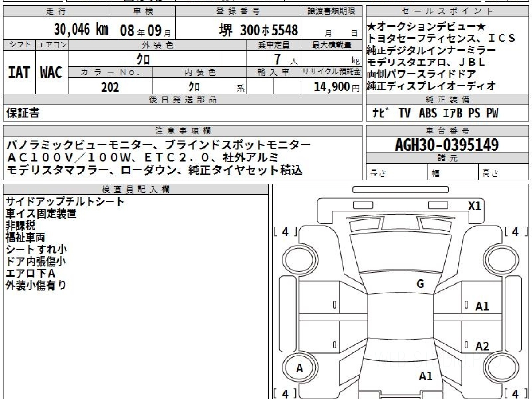Click the モデリスタエアロ、JBL line

coord(426,62)
